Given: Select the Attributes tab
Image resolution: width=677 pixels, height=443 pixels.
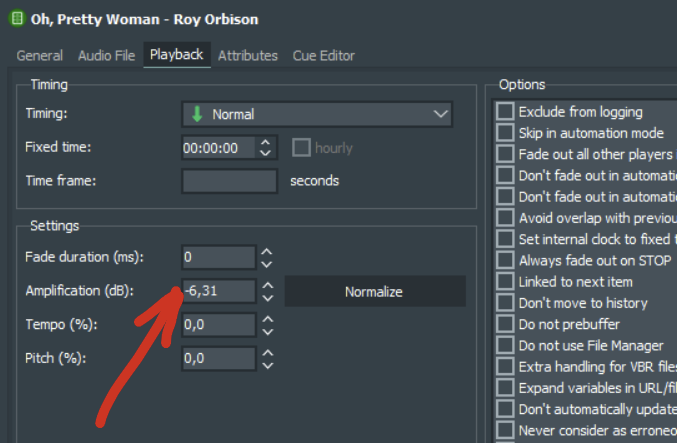Looking at the screenshot, I should coord(248,56).
